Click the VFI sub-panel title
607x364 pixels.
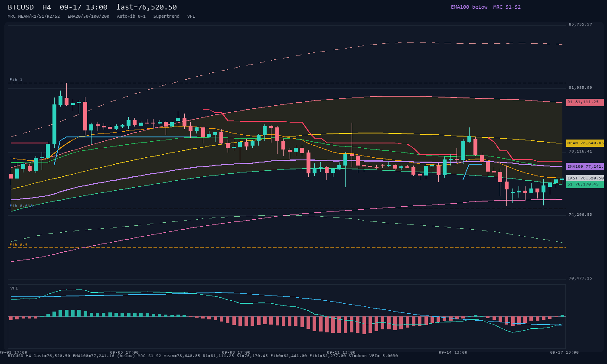14,288
